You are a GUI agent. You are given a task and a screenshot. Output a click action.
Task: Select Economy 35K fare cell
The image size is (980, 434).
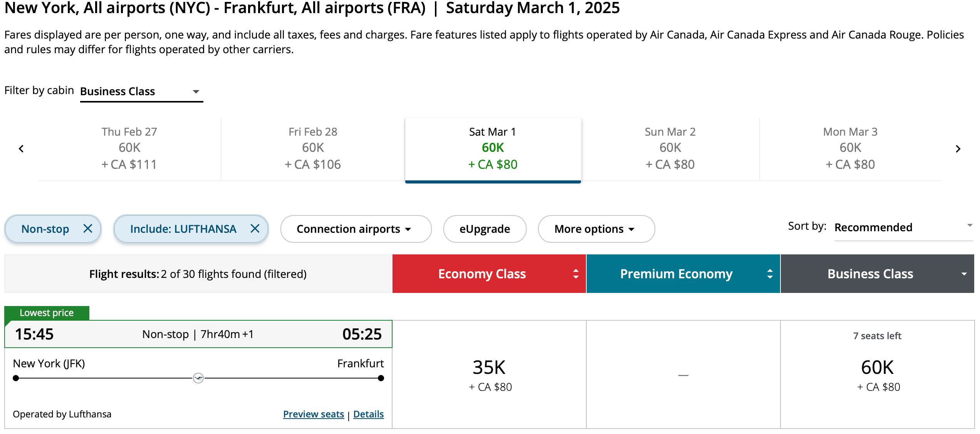point(489,374)
